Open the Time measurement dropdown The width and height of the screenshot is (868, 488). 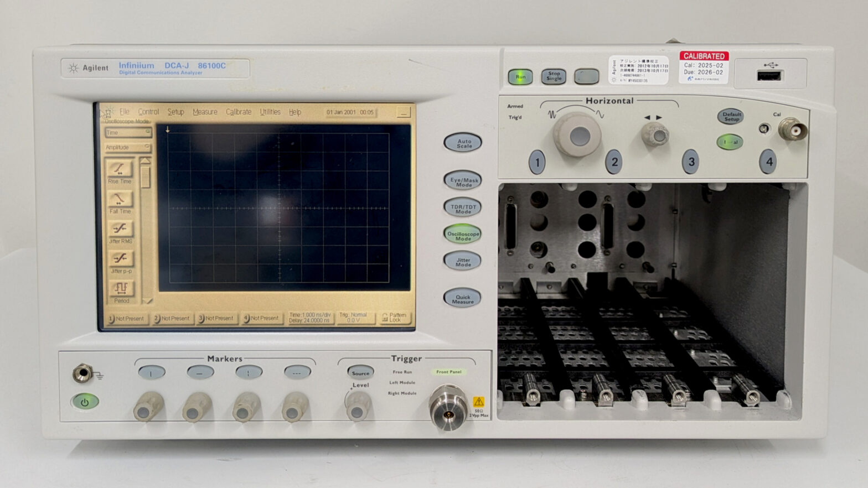[128, 133]
